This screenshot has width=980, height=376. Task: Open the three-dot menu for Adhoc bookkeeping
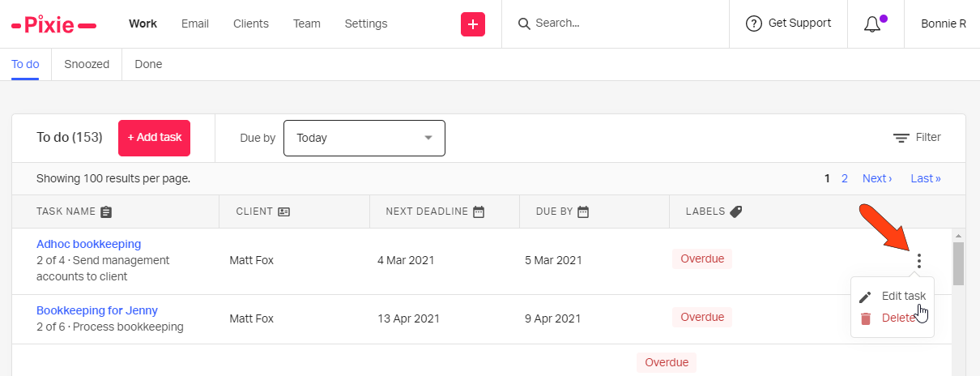tap(918, 260)
